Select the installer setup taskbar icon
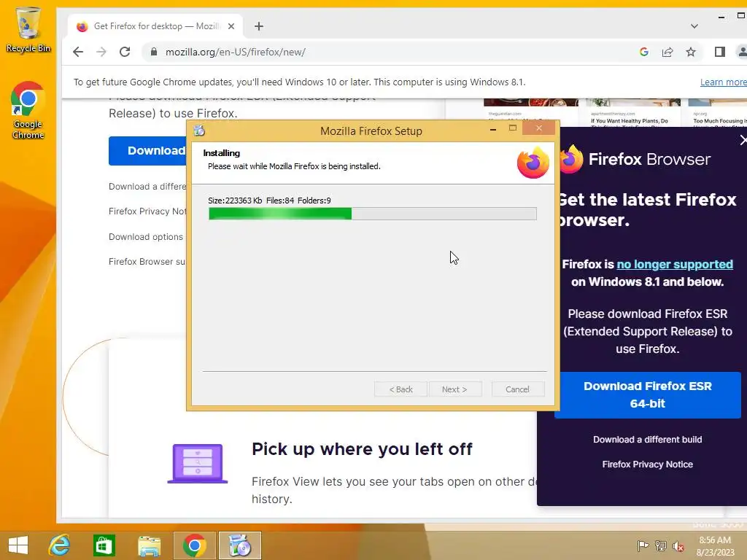Viewport: 747px width, 560px height. 239,545
